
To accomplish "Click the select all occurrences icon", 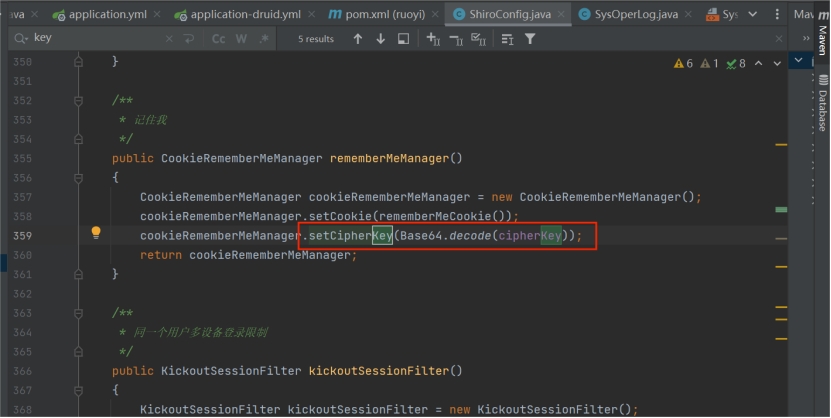I will click(x=478, y=39).
